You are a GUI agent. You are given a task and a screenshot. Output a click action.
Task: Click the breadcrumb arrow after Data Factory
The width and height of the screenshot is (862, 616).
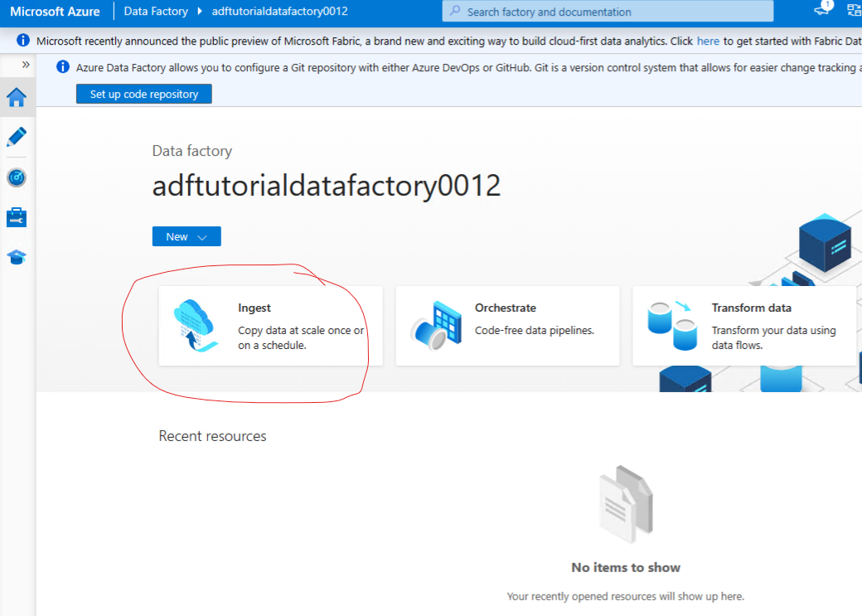[200, 11]
